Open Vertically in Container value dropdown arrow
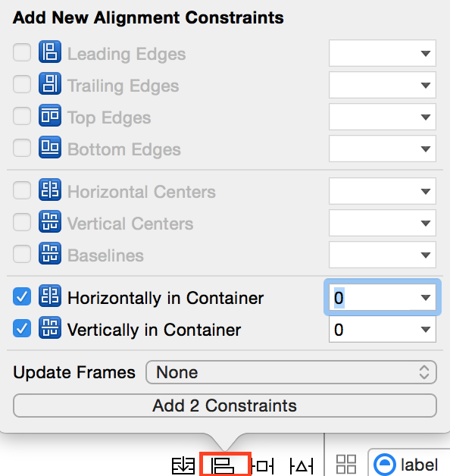The height and width of the screenshot is (476, 450). coord(426,330)
